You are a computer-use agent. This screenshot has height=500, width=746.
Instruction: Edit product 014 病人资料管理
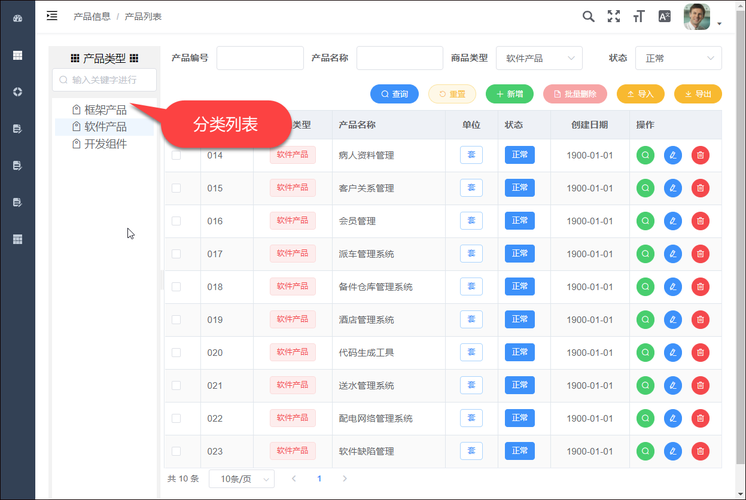673,155
